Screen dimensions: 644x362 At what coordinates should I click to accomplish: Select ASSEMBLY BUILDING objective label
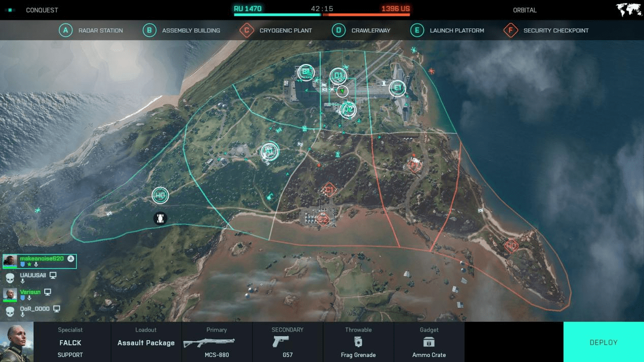[x=191, y=30]
